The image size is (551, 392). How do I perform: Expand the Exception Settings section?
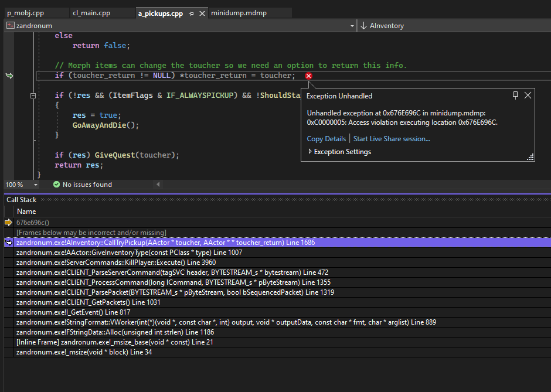(x=310, y=152)
